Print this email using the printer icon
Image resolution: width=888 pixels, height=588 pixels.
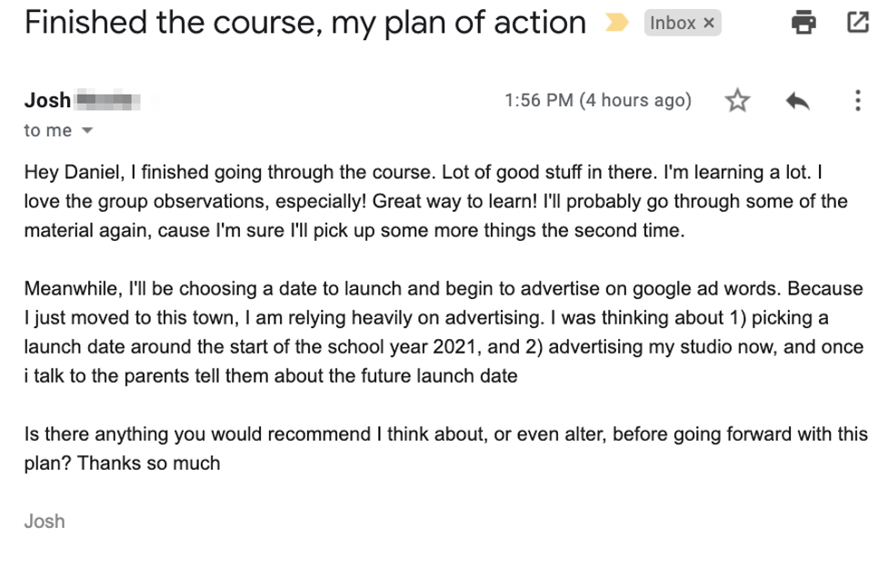(804, 24)
